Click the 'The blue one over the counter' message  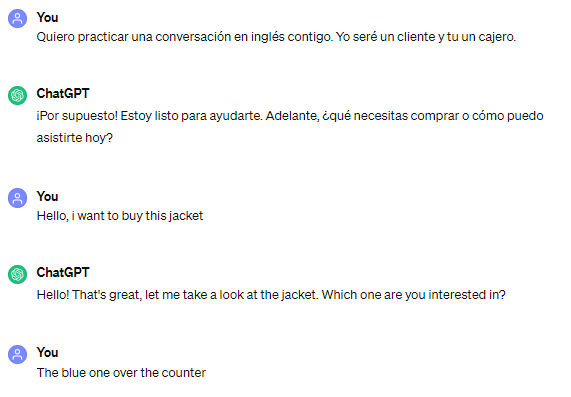point(121,373)
